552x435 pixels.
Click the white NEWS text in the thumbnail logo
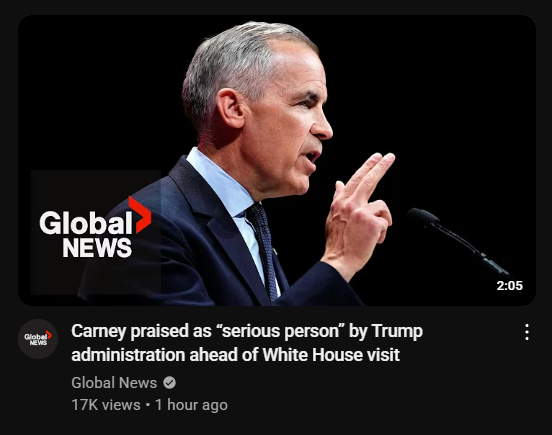coord(97,247)
